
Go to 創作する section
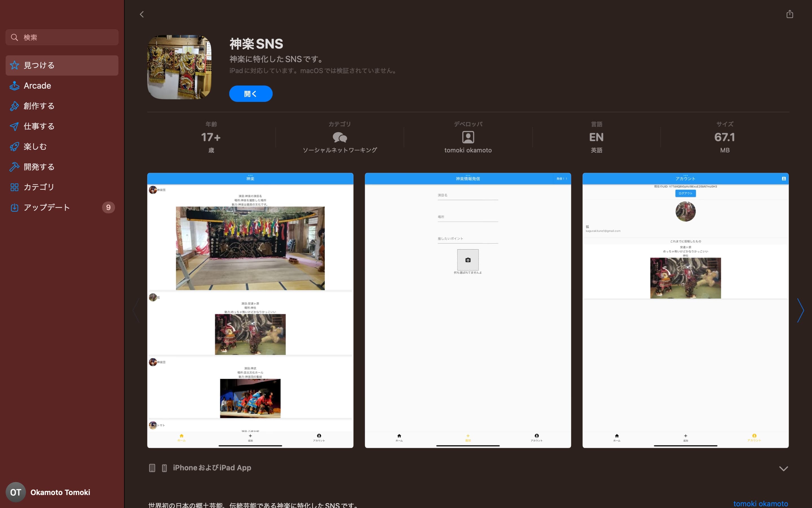62,106
